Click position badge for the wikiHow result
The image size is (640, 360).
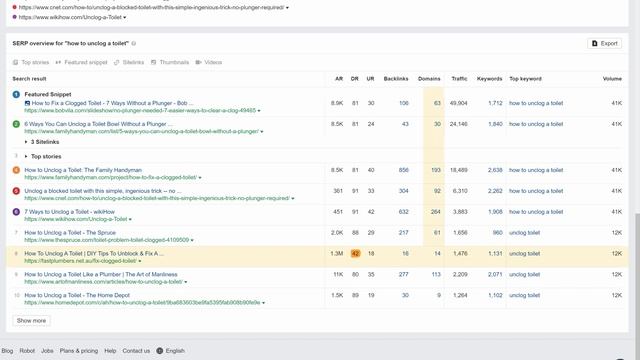click(x=16, y=212)
